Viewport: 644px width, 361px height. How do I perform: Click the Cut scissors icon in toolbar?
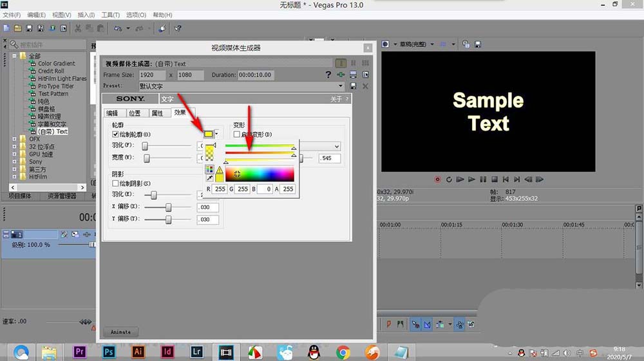click(x=78, y=28)
